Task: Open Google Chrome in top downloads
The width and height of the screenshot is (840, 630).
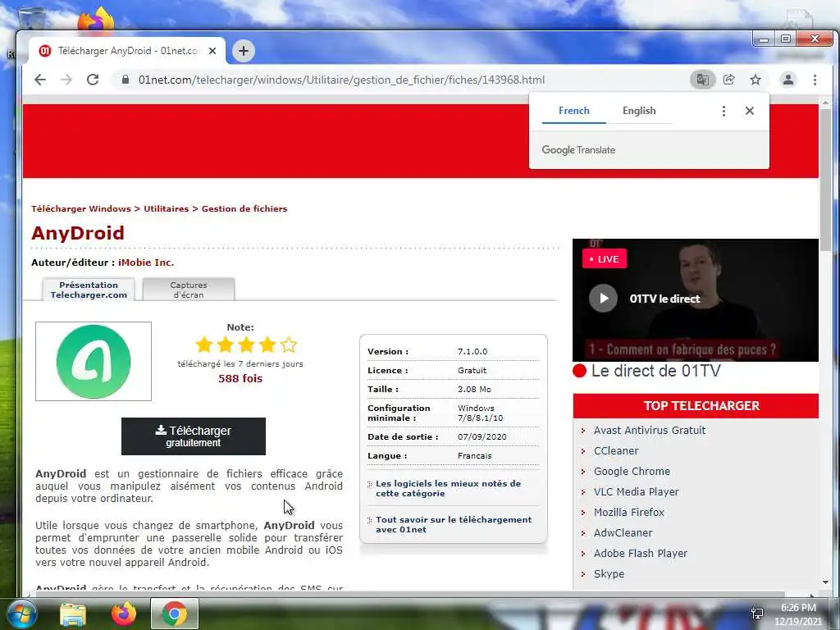Action: click(x=632, y=472)
